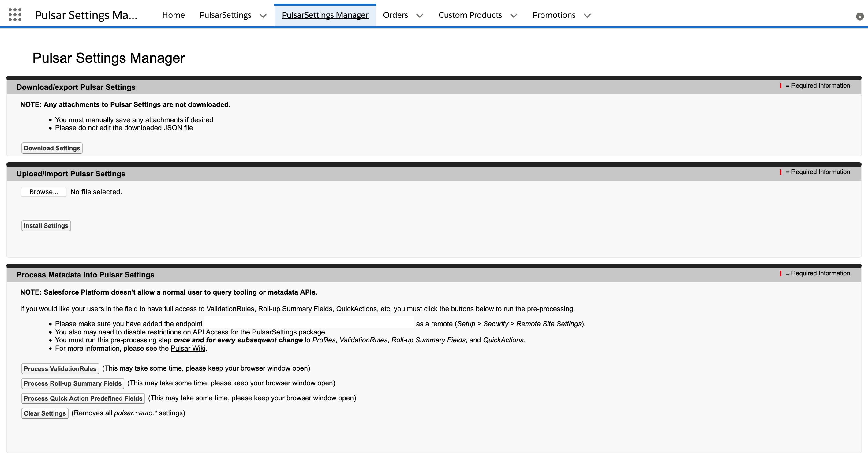Click the Upload/import Pulsar Settings section header

71,174
